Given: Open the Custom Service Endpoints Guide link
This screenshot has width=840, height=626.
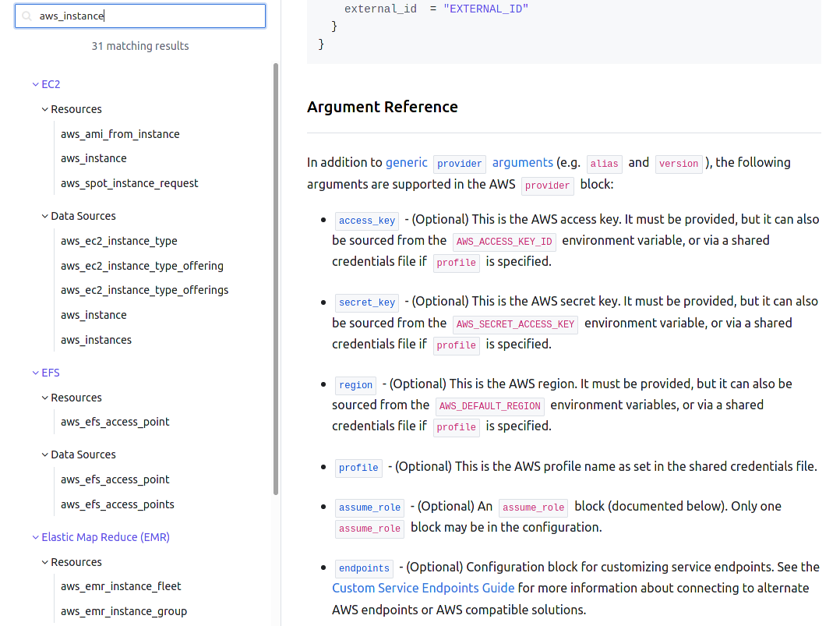Looking at the screenshot, I should click(423, 588).
